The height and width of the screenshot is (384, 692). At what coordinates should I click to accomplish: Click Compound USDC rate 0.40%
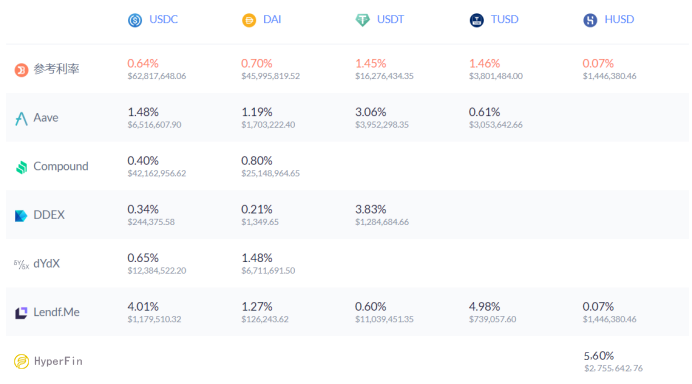143,161
